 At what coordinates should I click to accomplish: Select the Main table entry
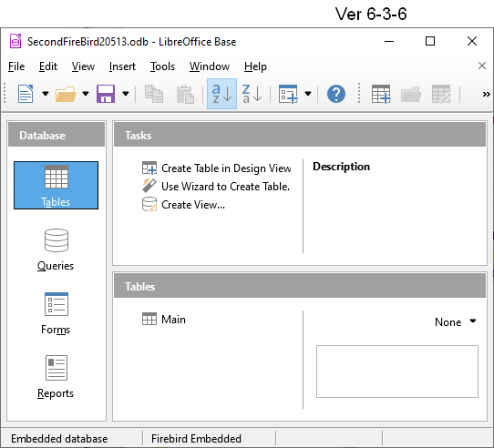[164, 320]
